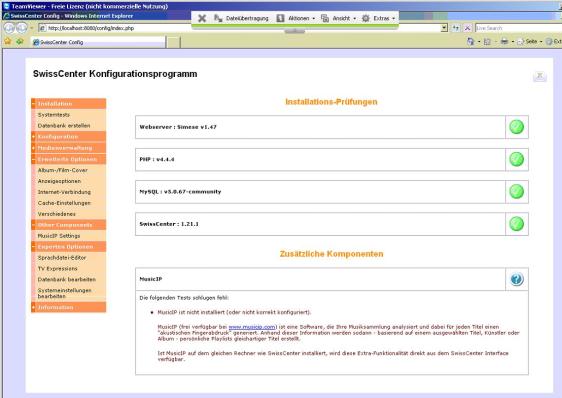
Task: Click the 'Webserver : Simese v1.47' text
Action: 178,127
